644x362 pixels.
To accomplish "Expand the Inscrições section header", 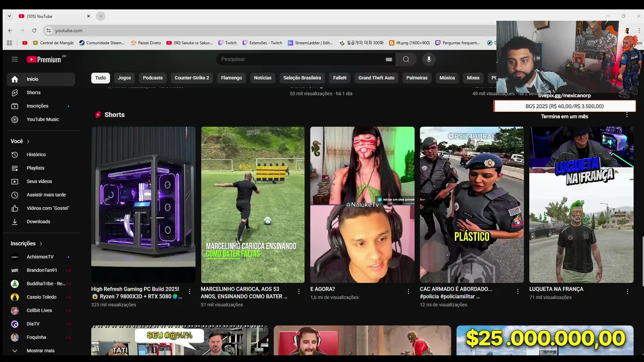I will pos(27,243).
